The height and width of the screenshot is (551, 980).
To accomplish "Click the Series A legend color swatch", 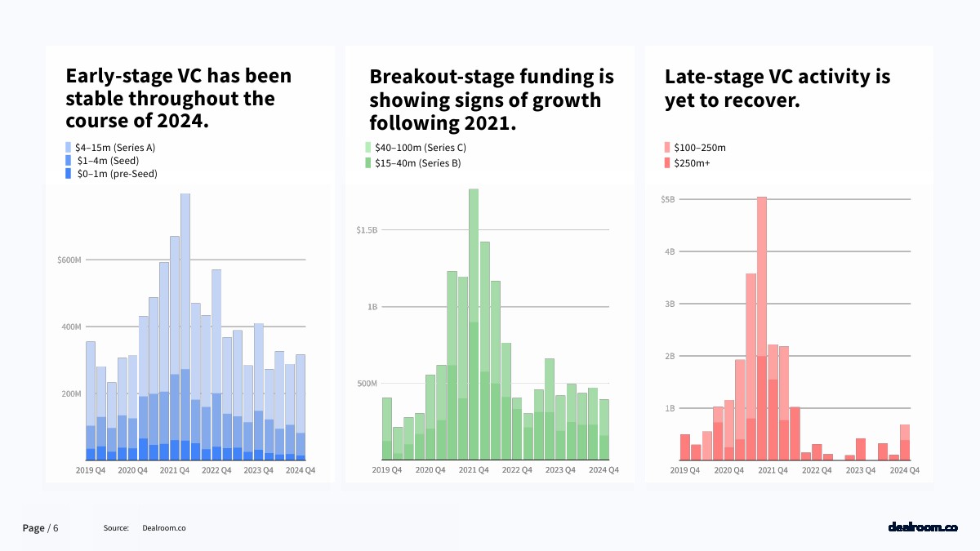I will (69, 148).
